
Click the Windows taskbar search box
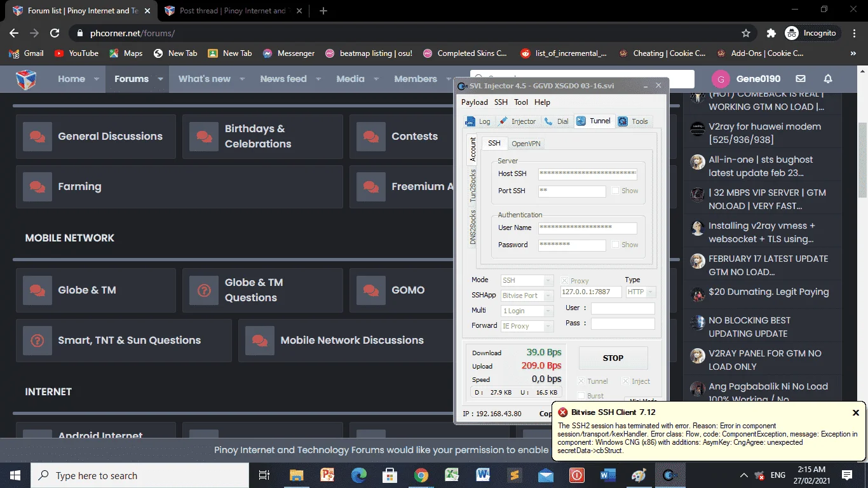click(140, 475)
